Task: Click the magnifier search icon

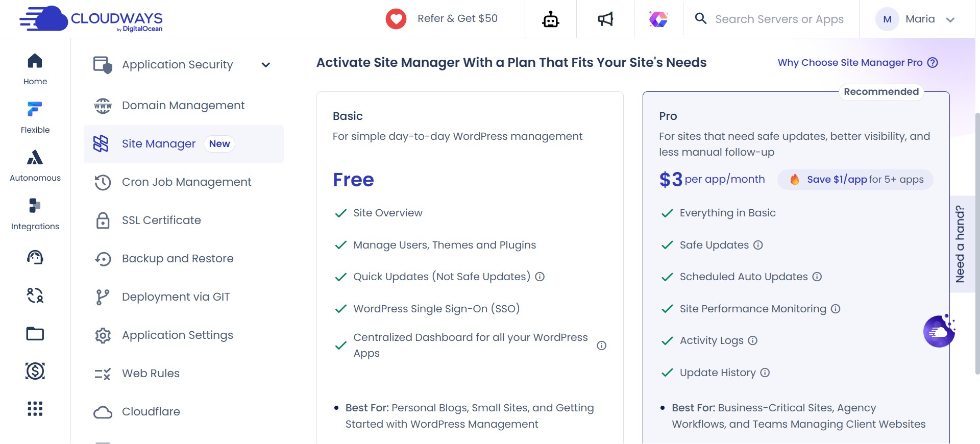Action: tap(701, 19)
